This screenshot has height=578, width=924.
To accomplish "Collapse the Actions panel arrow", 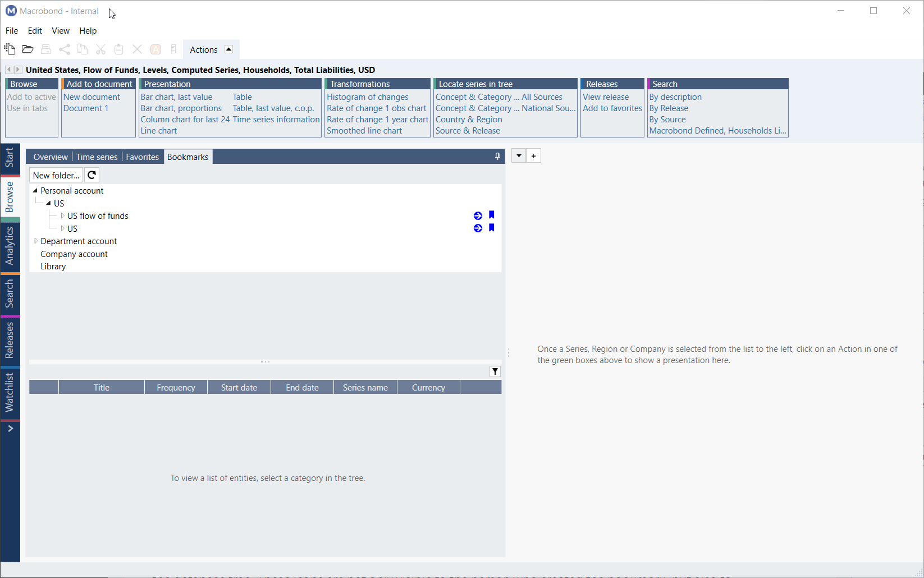I will tap(228, 49).
